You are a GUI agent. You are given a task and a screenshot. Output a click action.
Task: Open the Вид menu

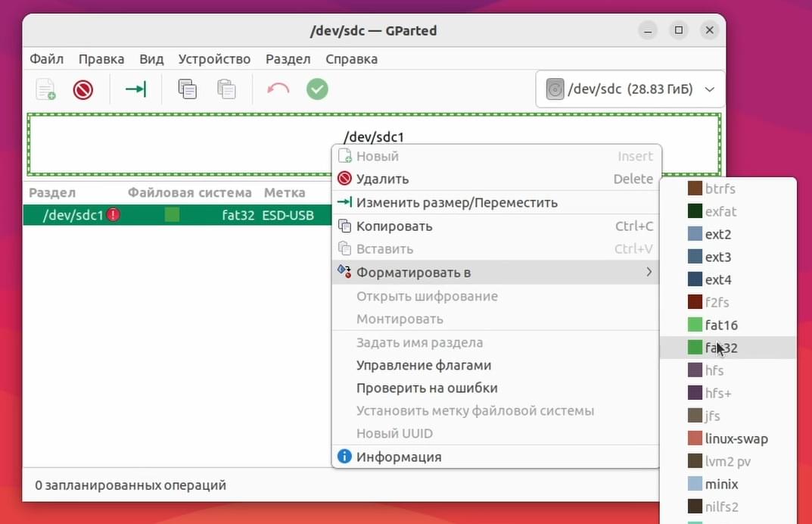point(151,59)
